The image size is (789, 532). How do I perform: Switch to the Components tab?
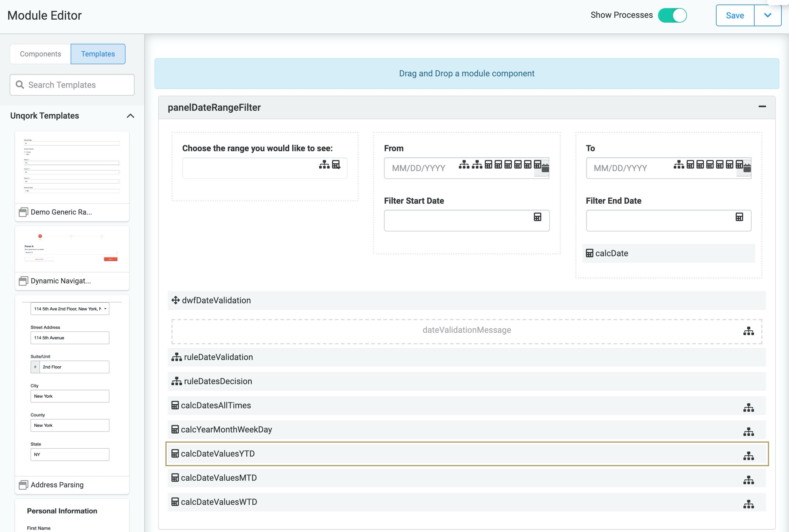point(40,54)
